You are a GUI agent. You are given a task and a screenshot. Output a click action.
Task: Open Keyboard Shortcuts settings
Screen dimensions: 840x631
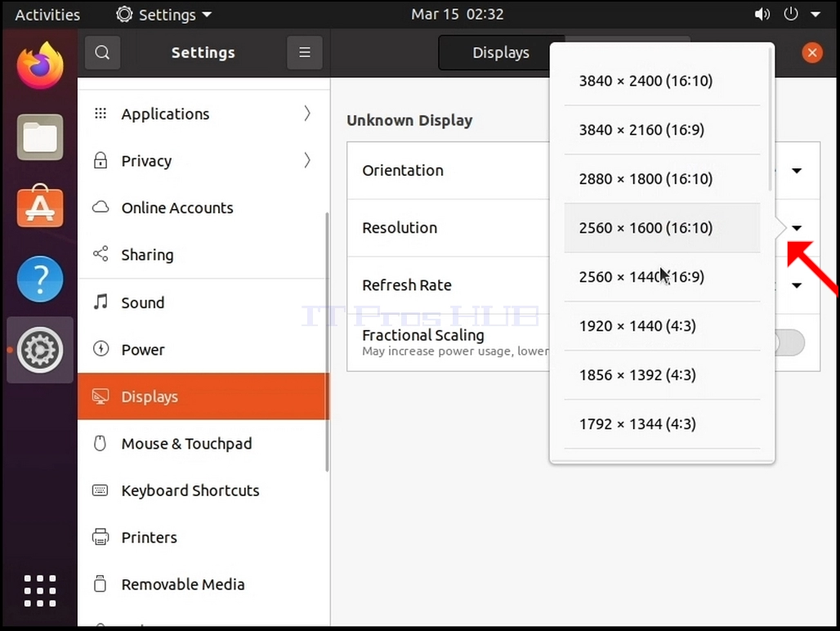203,490
